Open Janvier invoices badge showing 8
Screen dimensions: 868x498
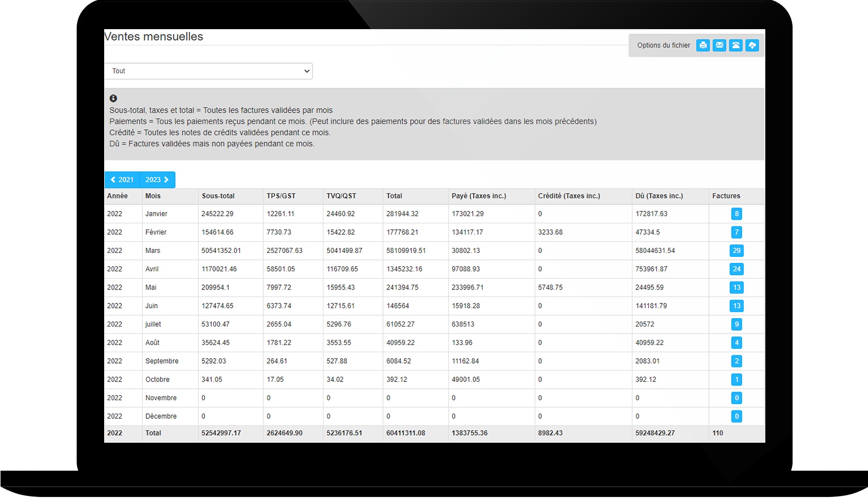click(x=736, y=214)
